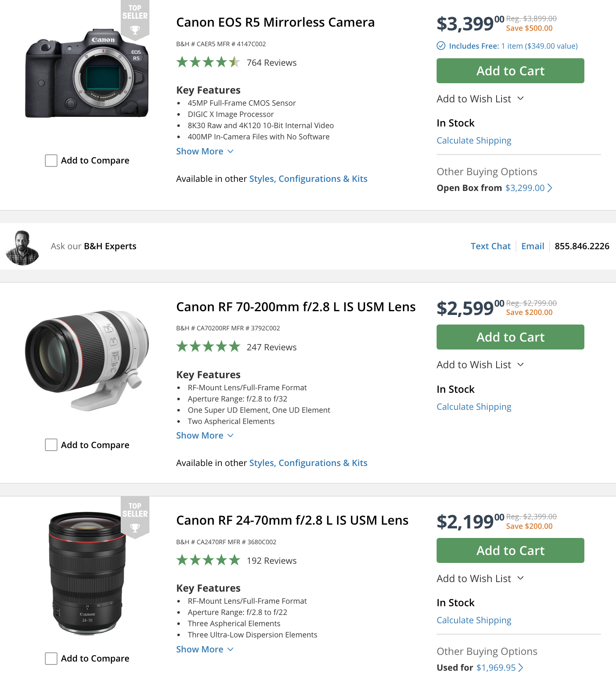
Task: Click the five-star rating of RF 70-200mm lens
Action: pyautogui.click(x=208, y=347)
